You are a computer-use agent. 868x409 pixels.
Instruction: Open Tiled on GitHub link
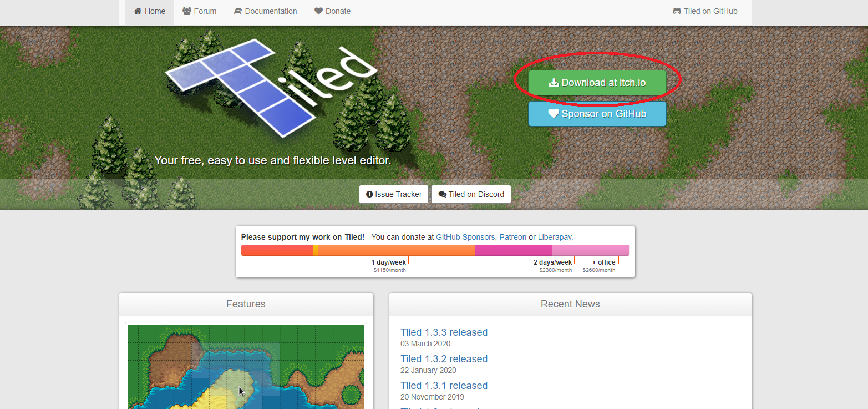click(x=705, y=11)
